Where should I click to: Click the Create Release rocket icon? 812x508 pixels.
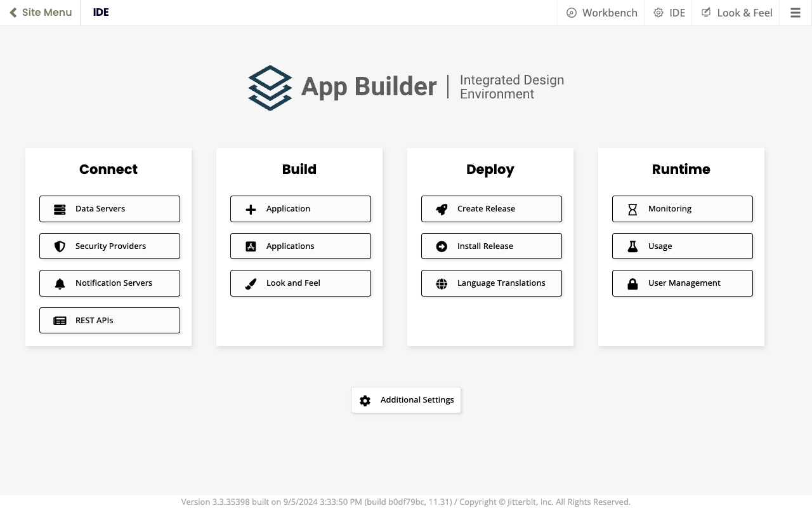pos(442,210)
